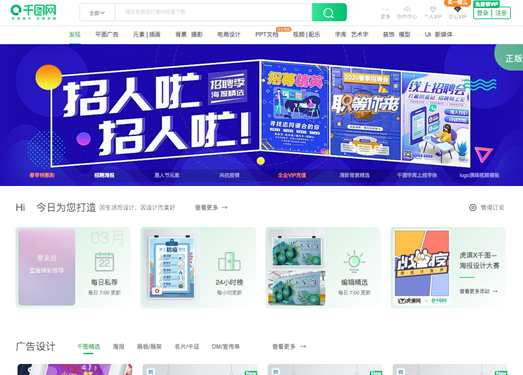Select the 发现 navigation tab
Image resolution: width=523 pixels, height=375 pixels.
(75, 34)
